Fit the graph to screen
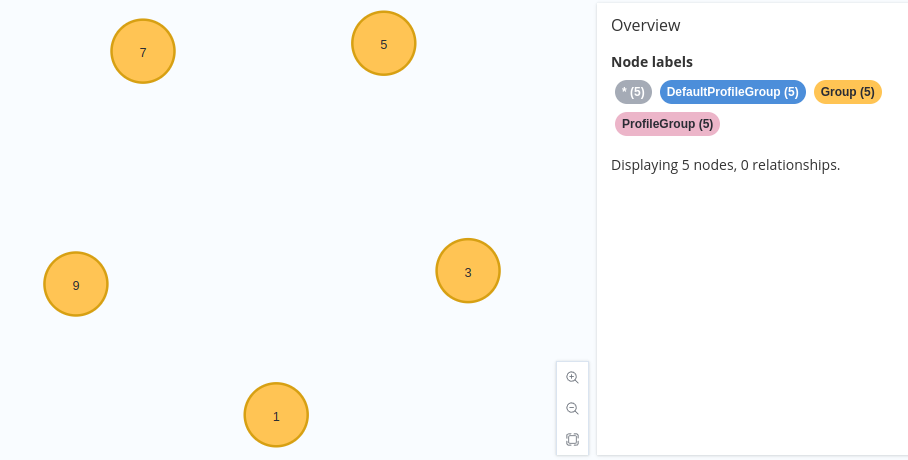908x460 pixels. [x=572, y=439]
